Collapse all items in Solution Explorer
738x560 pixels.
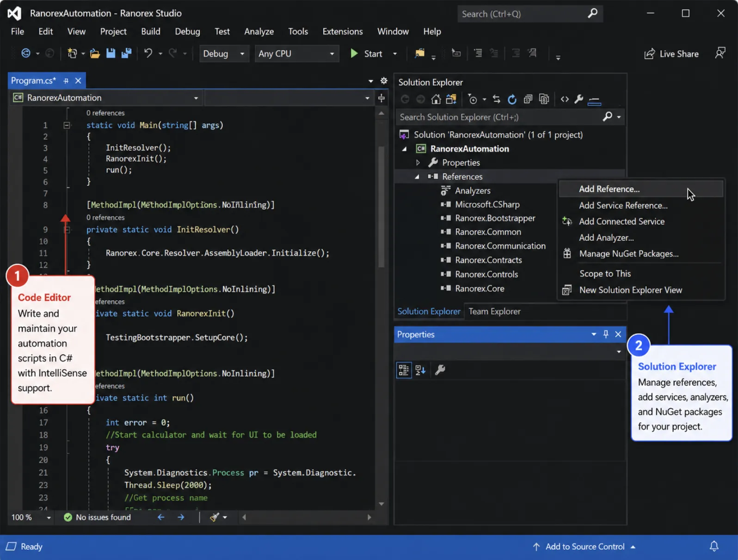528,99
